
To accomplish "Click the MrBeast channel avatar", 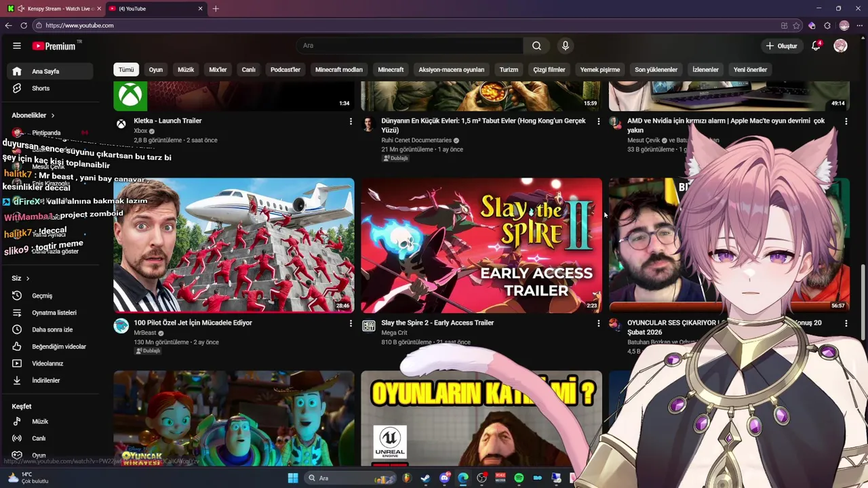I will 121,326.
